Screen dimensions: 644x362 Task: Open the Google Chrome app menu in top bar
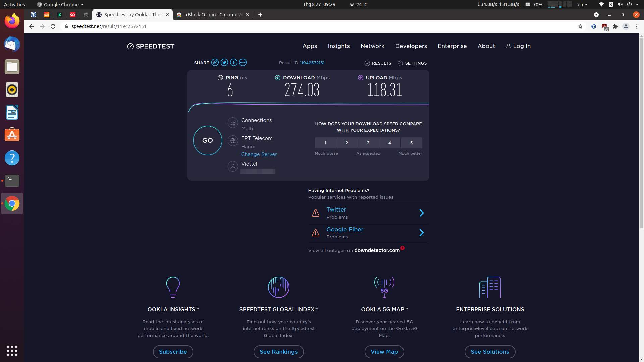click(x=60, y=5)
